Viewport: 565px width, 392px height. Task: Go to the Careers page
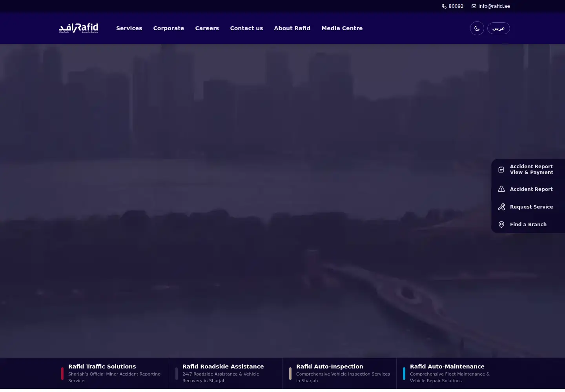pos(207,28)
